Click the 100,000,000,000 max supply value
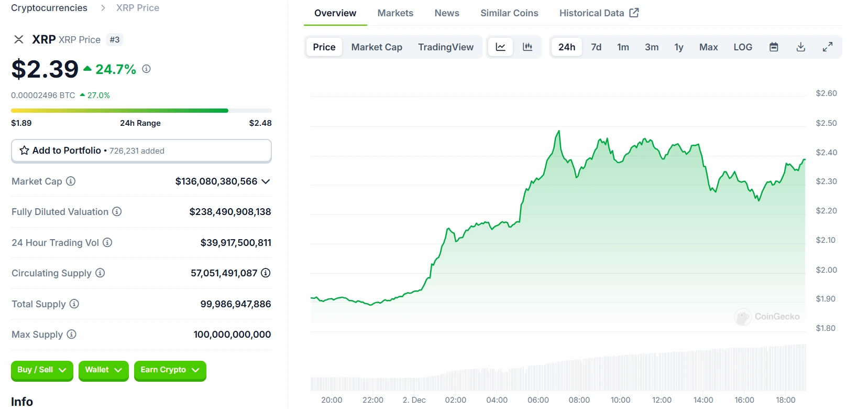Screen dimensions: 868x409 pyautogui.click(x=232, y=335)
